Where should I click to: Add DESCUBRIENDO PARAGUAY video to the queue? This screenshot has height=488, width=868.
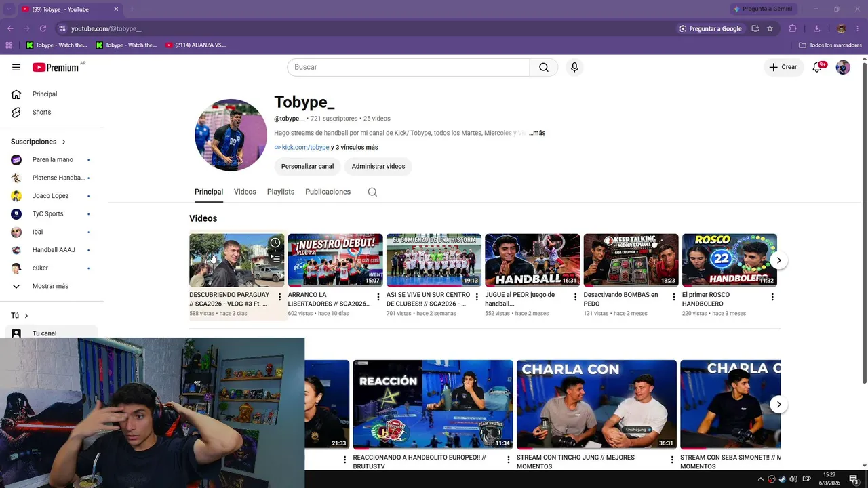tap(275, 258)
